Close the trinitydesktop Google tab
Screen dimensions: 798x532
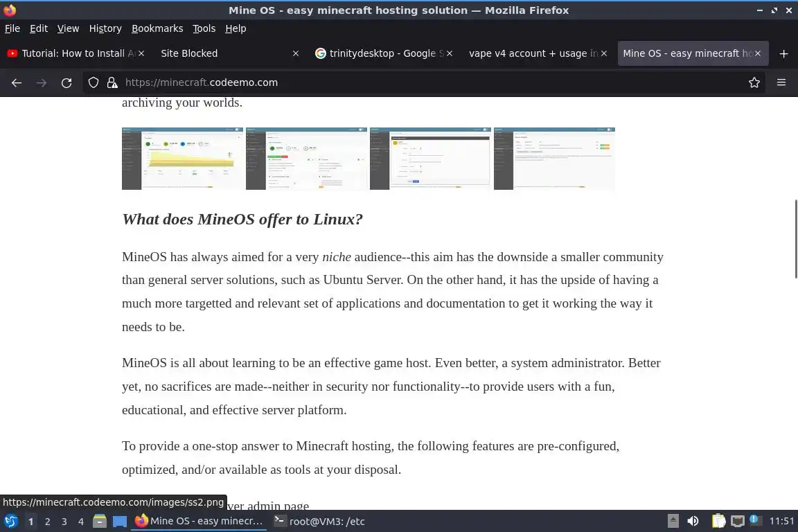coord(450,53)
